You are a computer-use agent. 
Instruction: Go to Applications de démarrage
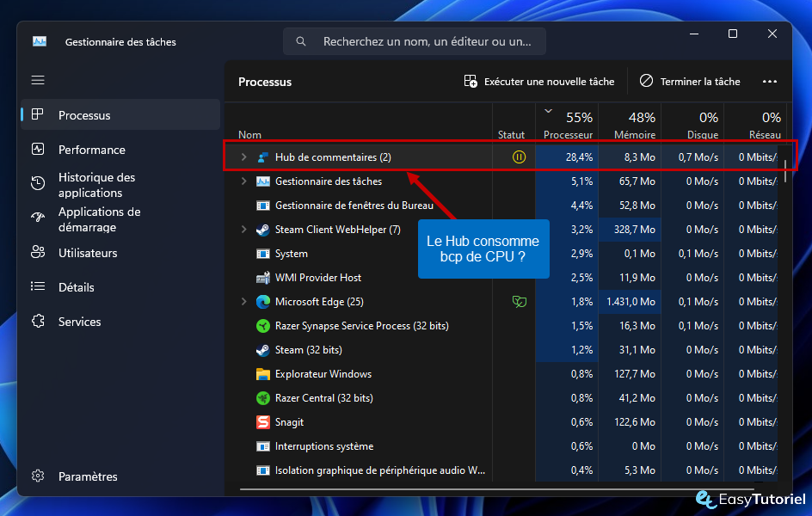[120, 219]
